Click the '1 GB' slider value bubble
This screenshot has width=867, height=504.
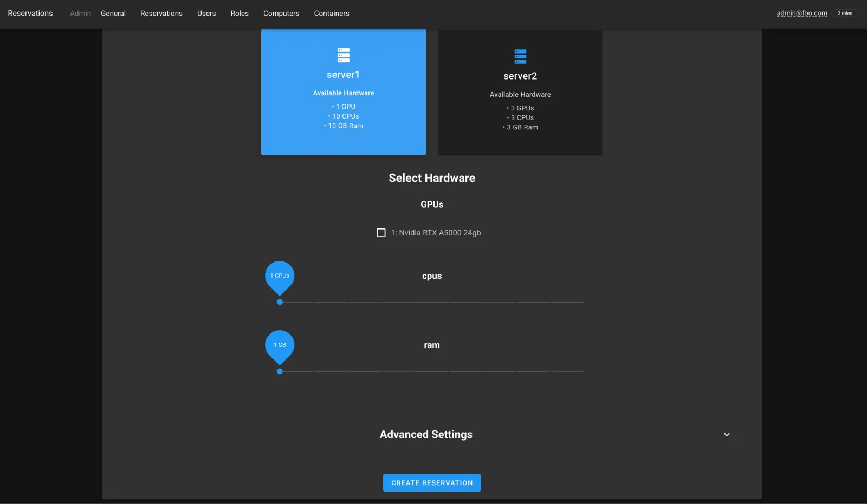280,345
